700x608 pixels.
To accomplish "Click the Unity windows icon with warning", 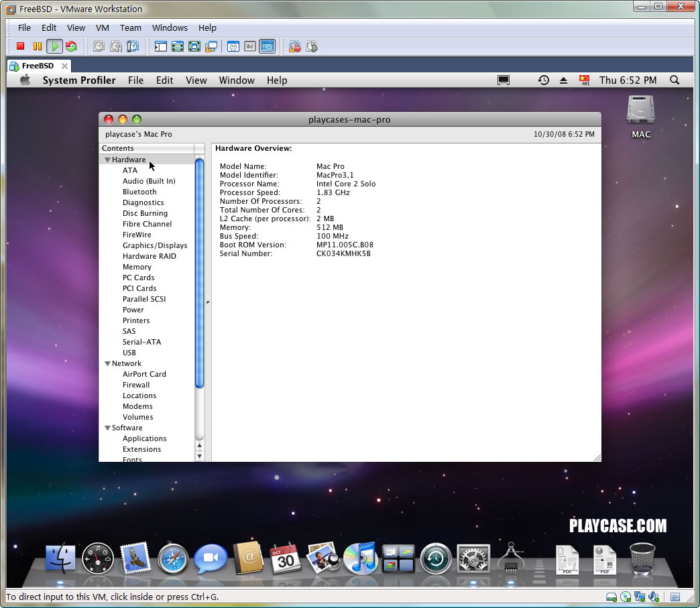I will (211, 46).
